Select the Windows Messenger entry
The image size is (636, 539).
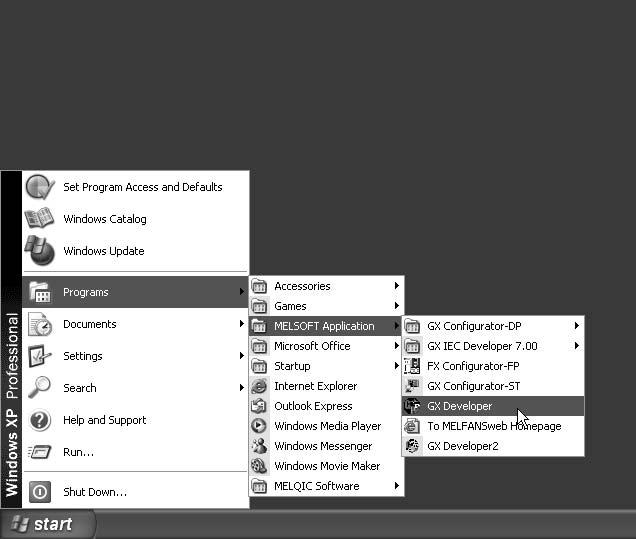coord(326,446)
